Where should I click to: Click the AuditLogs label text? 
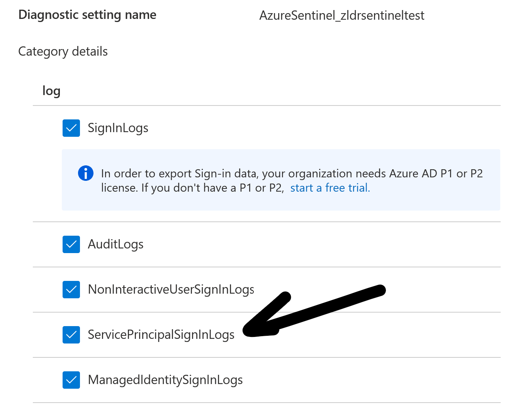point(116,244)
